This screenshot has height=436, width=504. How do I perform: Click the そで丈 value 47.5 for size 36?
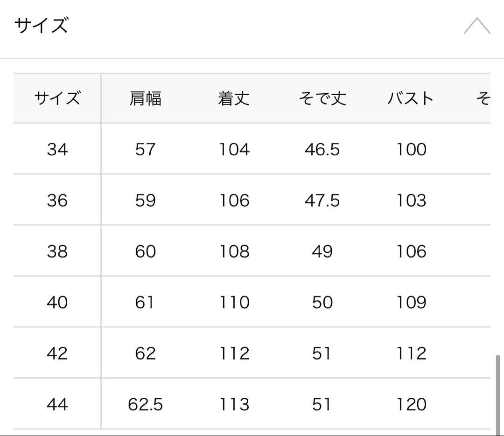pos(322,201)
